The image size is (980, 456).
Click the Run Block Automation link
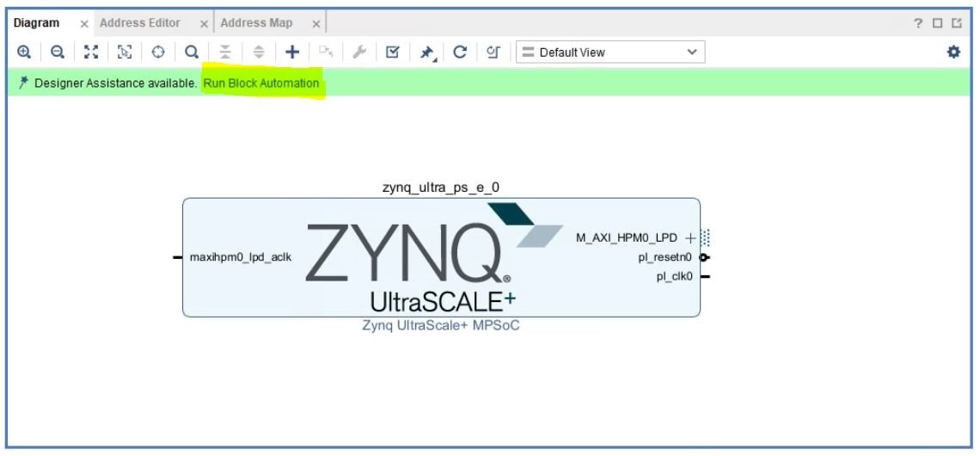click(261, 83)
